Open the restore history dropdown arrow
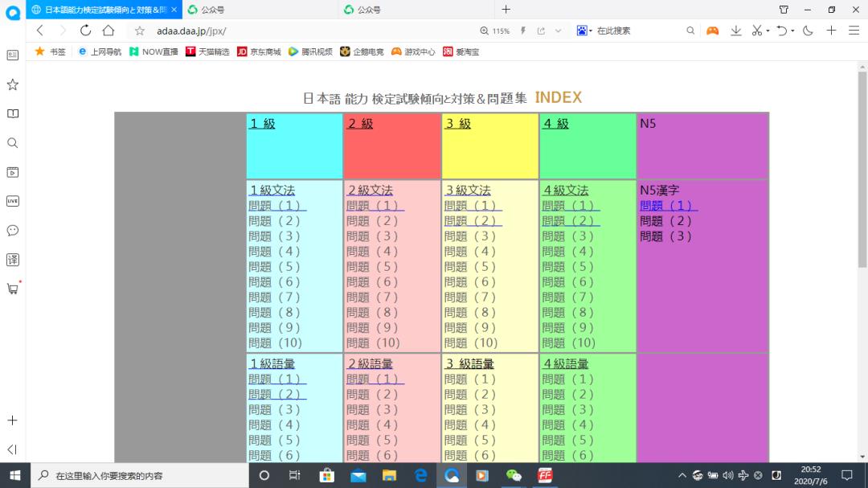Viewport: 868px width, 488px height. pos(793,31)
